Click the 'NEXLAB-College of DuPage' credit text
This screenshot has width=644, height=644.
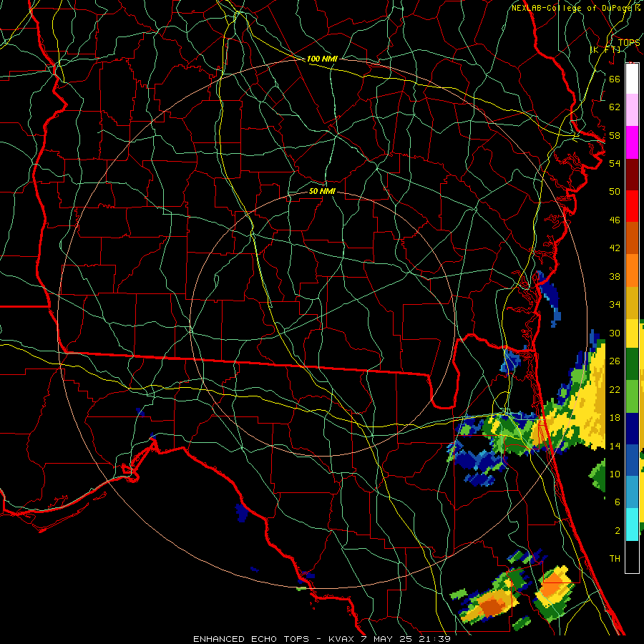click(x=571, y=8)
